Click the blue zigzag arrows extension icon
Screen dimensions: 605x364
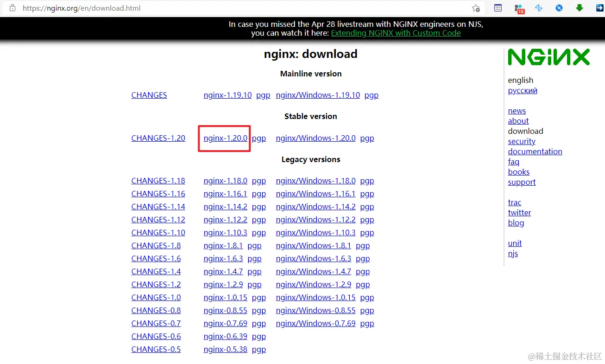coord(539,8)
